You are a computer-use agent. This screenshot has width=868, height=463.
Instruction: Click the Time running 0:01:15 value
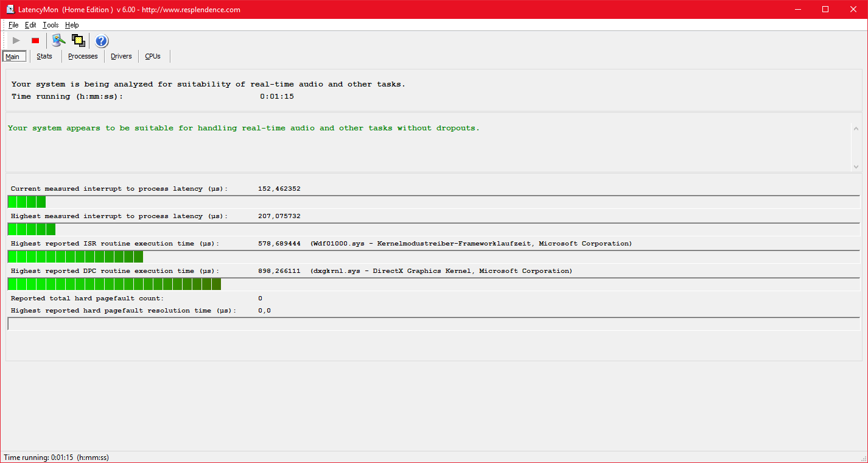(x=277, y=96)
